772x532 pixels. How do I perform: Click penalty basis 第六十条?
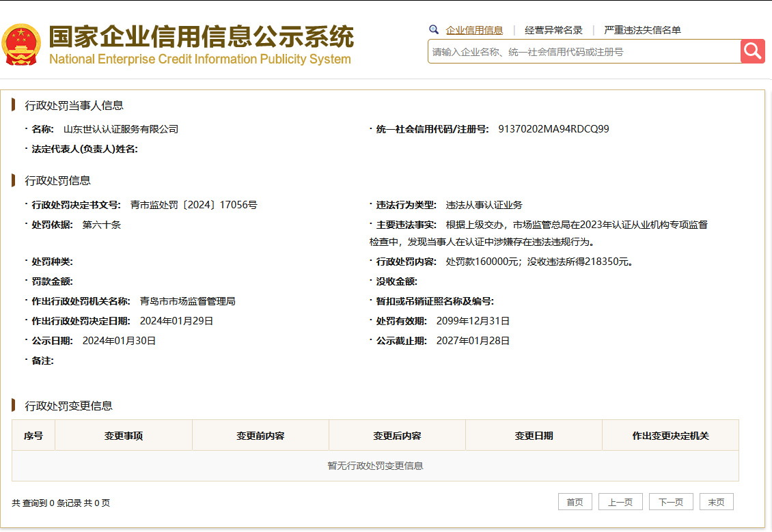click(101, 225)
